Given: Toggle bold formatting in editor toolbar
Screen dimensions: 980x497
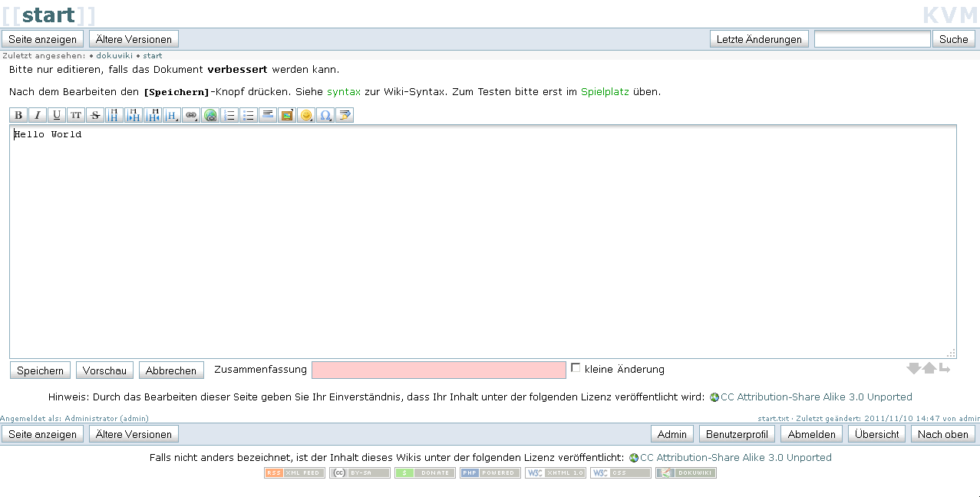Looking at the screenshot, I should 18,116.
